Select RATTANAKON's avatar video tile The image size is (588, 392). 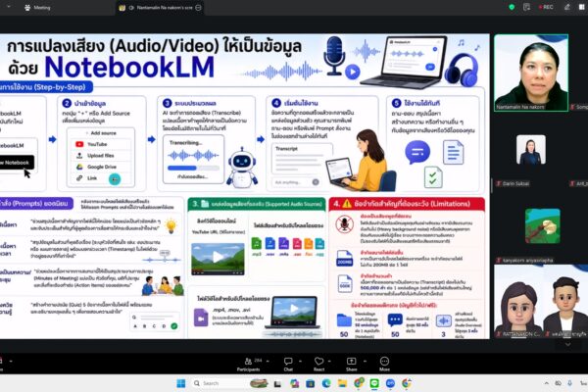pyautogui.click(x=516, y=301)
